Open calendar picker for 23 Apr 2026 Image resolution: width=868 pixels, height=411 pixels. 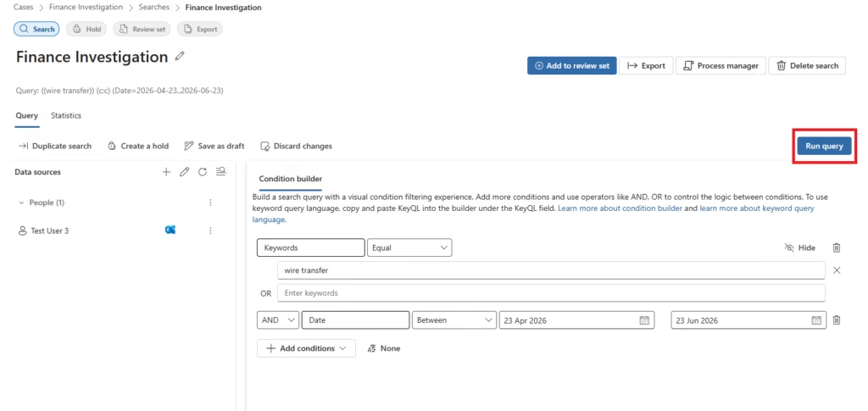point(644,320)
